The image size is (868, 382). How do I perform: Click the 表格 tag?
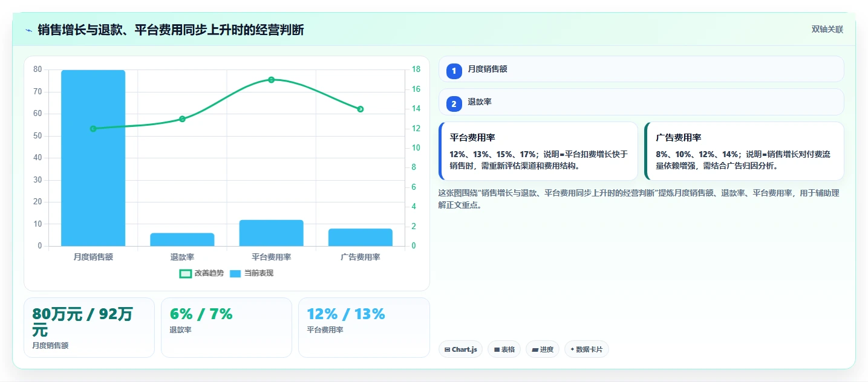click(x=504, y=349)
